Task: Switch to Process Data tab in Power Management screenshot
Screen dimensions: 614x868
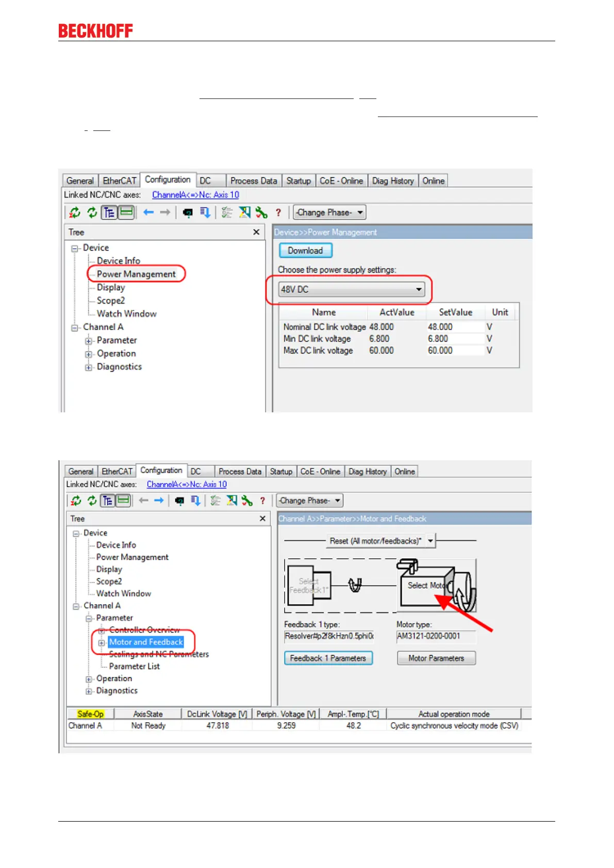Action: (x=254, y=181)
